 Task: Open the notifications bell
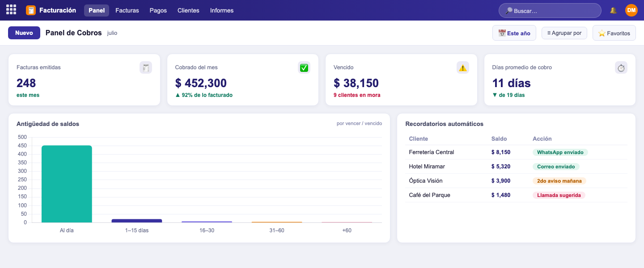point(613,10)
